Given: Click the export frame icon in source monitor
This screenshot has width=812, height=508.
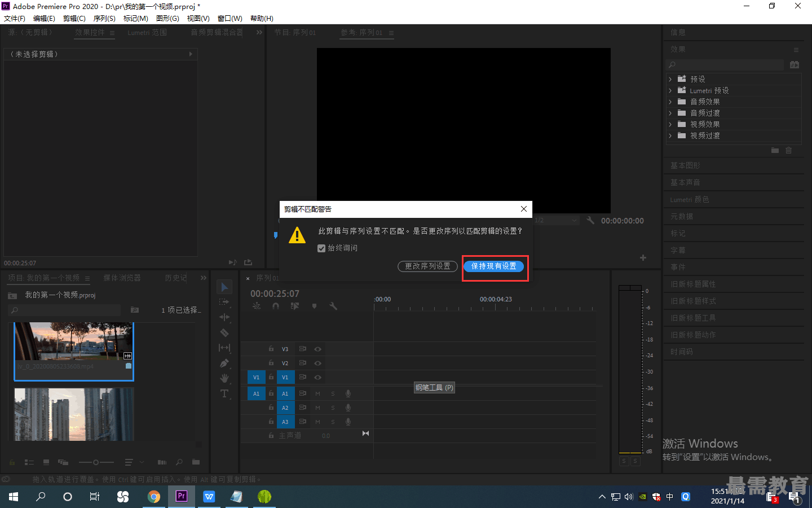Looking at the screenshot, I should pyautogui.click(x=248, y=262).
